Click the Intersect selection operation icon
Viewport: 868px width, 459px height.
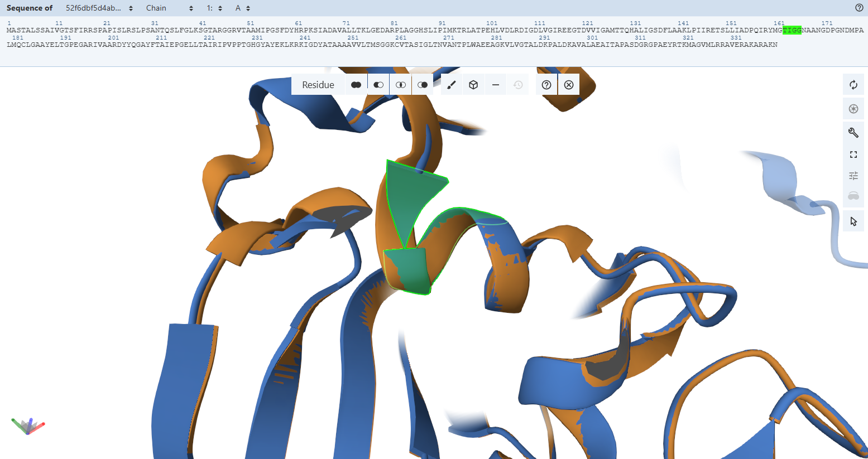401,85
